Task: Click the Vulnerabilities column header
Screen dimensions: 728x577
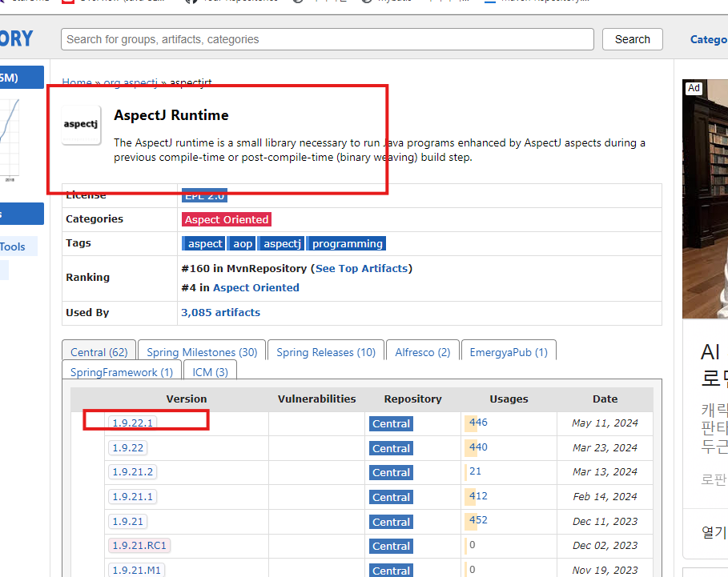Action: 316,399
